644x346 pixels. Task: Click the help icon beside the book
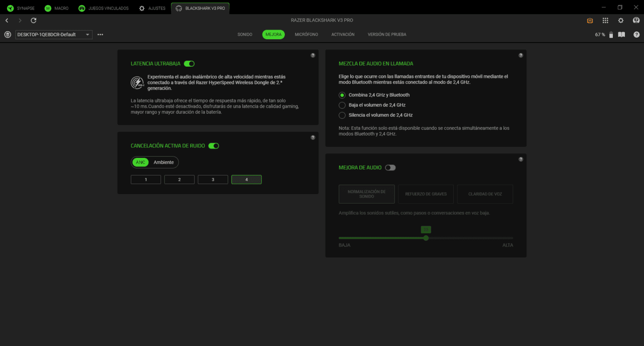coord(636,35)
